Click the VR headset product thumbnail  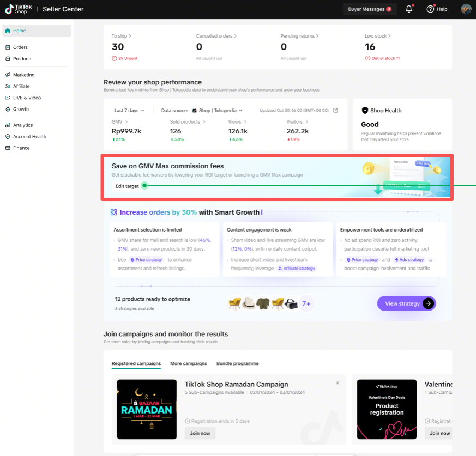292,303
